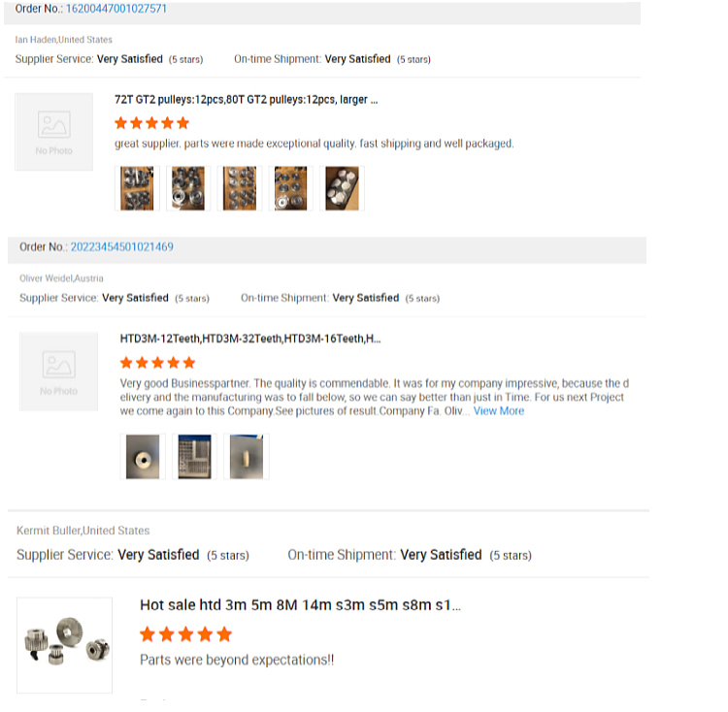View third photo in Oliver Weidel's review

click(246, 456)
